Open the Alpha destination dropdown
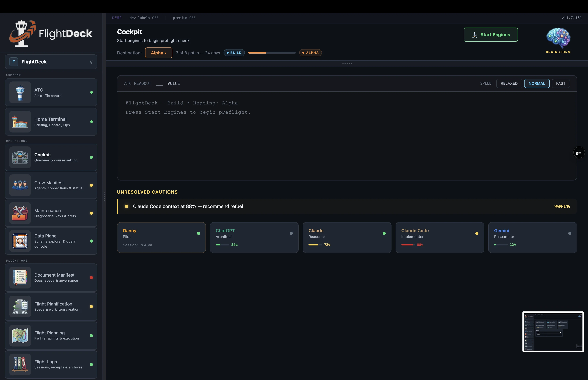588x380 pixels. click(x=158, y=53)
